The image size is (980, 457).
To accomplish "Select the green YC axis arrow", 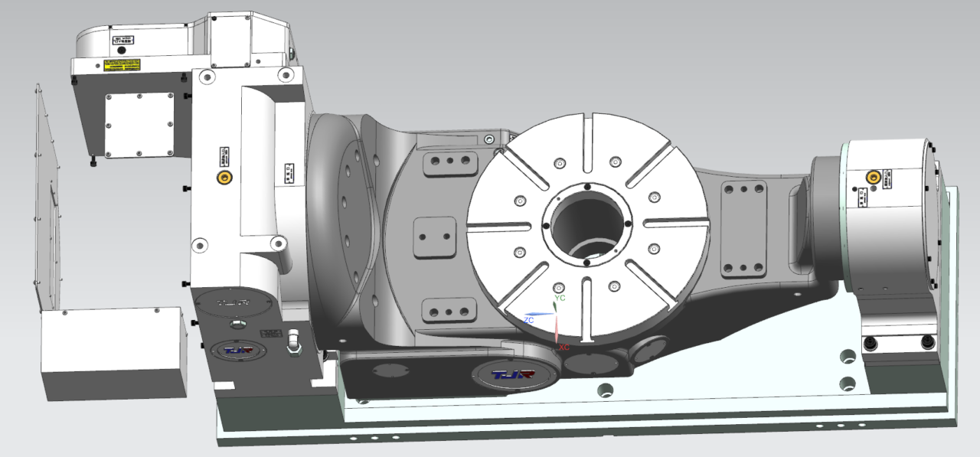I will point(555,306).
